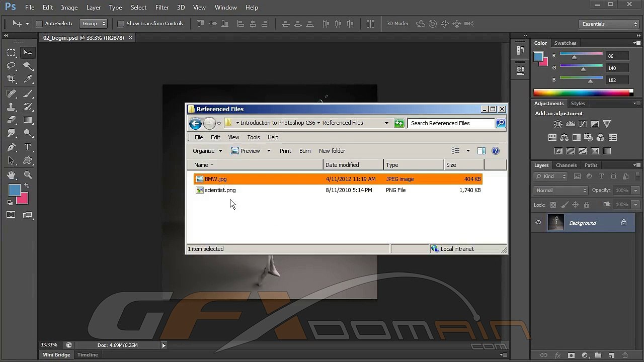644x362 pixels.
Task: Switch to Channels tab
Action: click(x=566, y=165)
